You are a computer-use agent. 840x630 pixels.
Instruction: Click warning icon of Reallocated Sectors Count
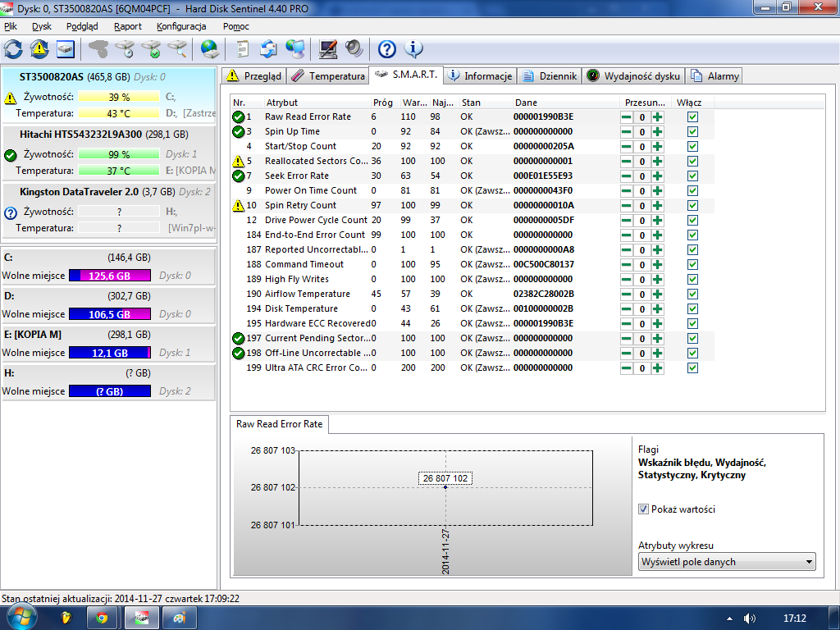click(x=239, y=162)
